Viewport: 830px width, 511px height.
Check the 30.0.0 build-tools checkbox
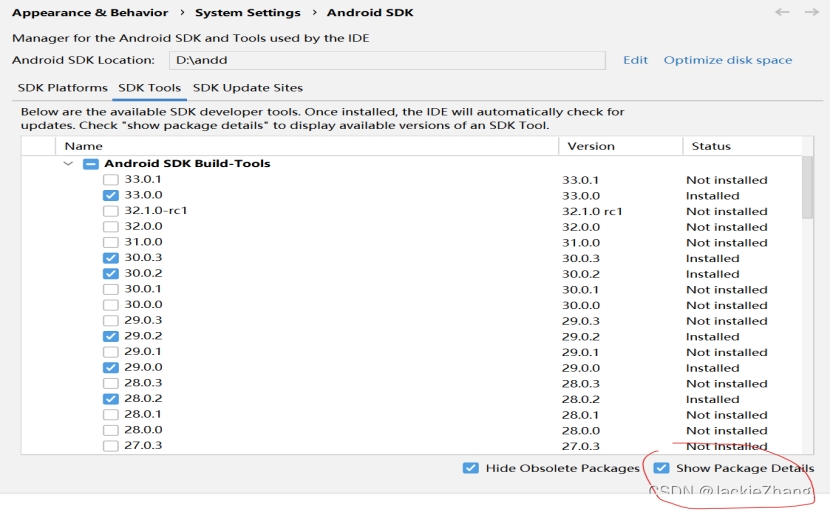tap(111, 305)
